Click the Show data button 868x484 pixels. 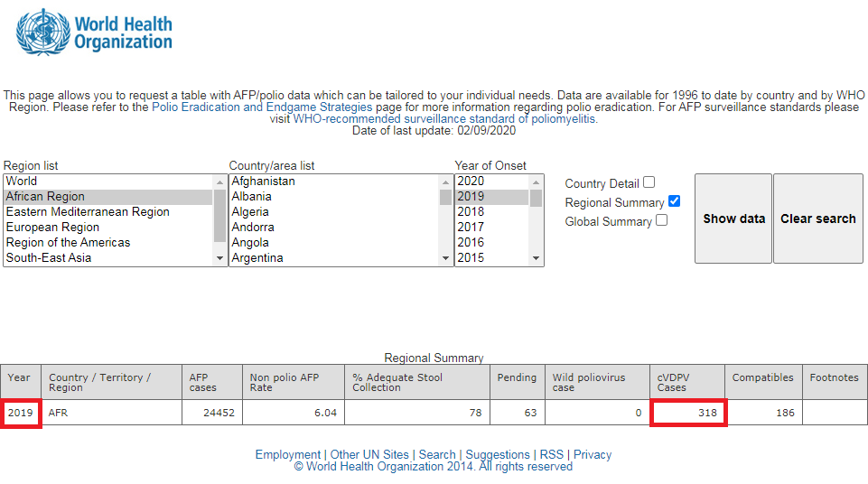[x=733, y=219]
